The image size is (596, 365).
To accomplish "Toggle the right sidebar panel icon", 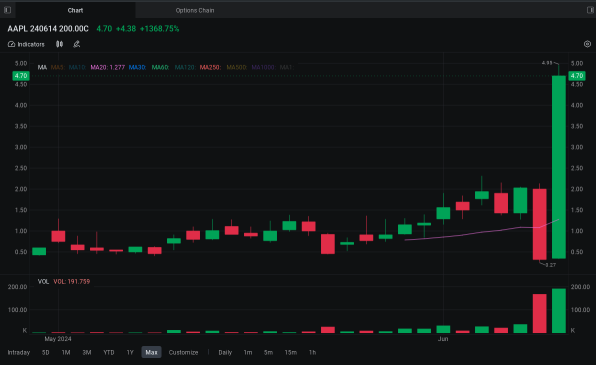I will 590,10.
